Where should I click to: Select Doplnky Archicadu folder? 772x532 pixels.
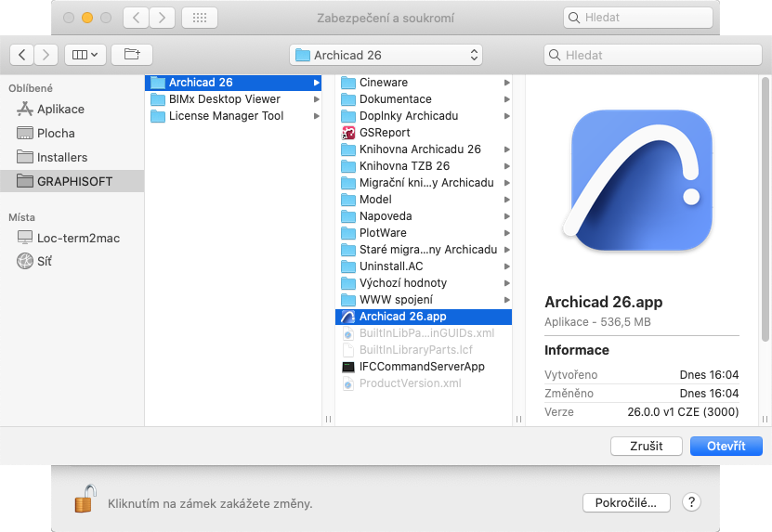[424, 116]
